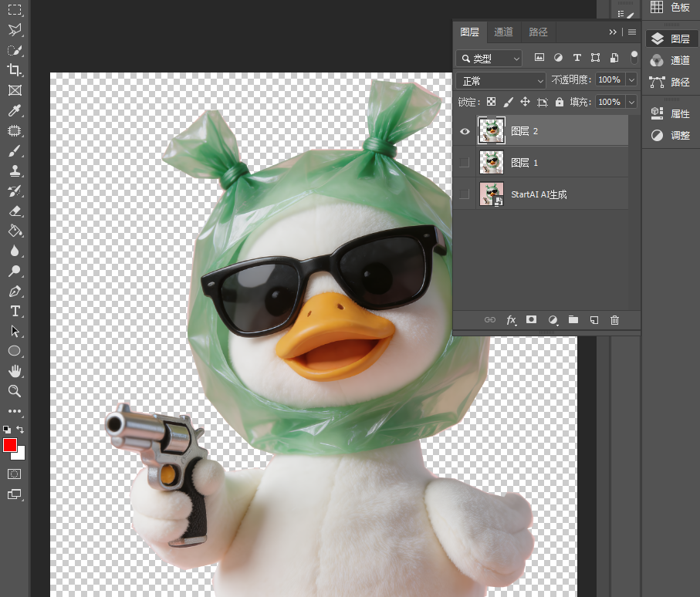
Task: Filter for adjustment layers
Action: [558, 58]
